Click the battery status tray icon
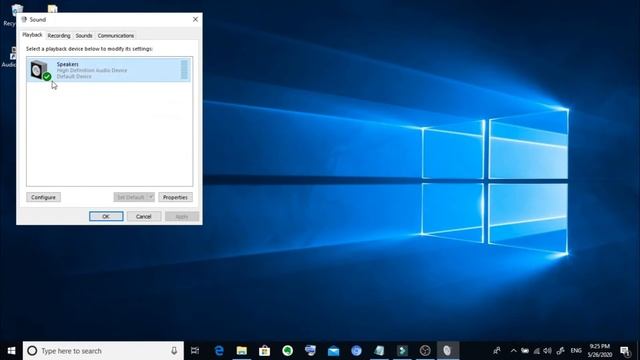 pyautogui.click(x=525, y=351)
